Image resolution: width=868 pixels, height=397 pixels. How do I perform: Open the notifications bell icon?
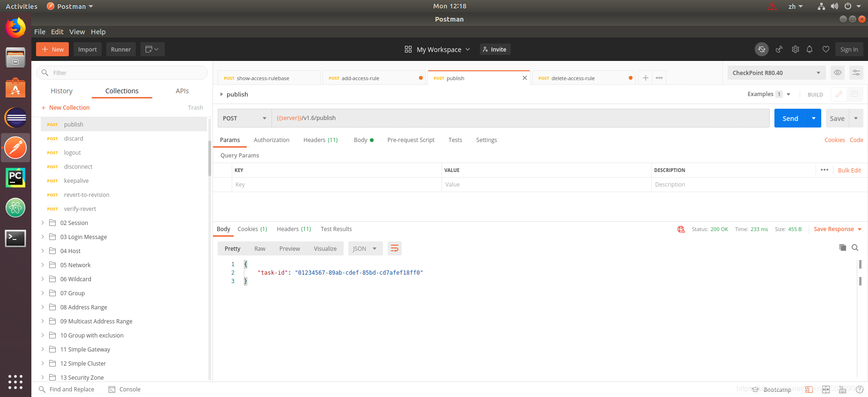(809, 49)
